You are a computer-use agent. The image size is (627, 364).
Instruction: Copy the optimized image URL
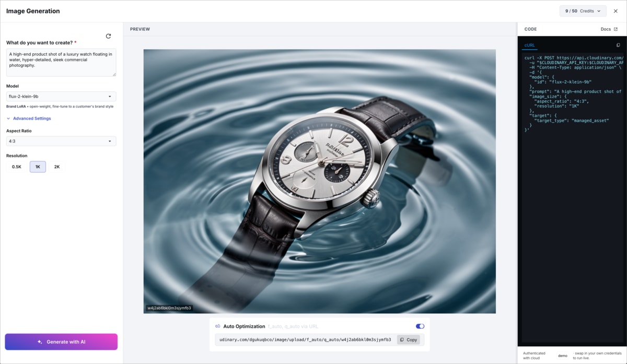(409, 339)
